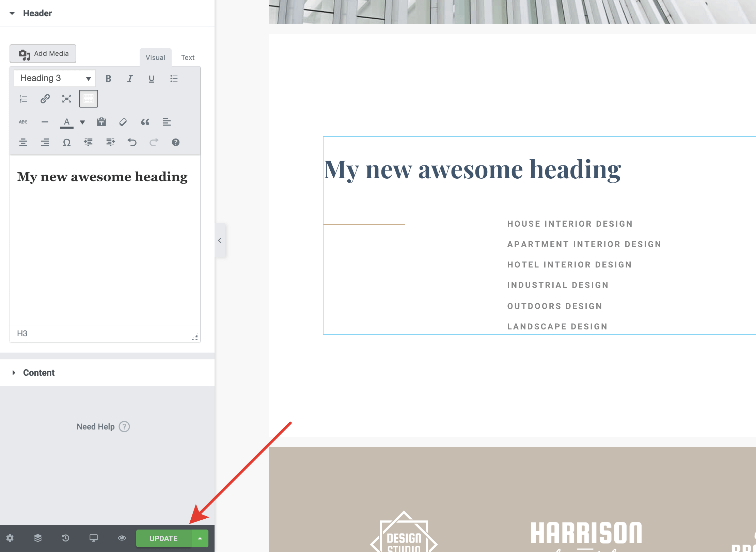Toggle distraction-free fullscreen editor mode
Image resolution: width=756 pixels, height=552 pixels.
click(x=67, y=99)
